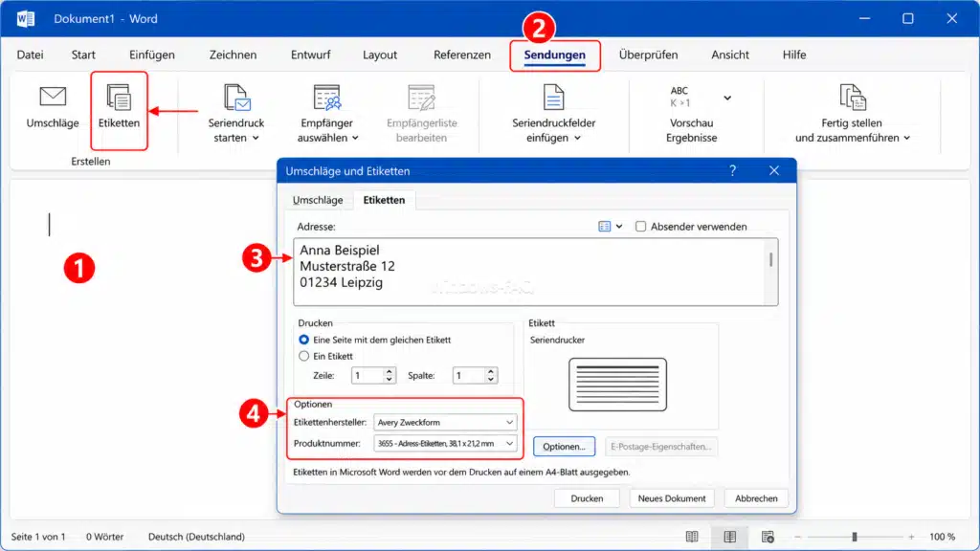Click zoom out minus icon
Image resolution: width=980 pixels, height=551 pixels.
(x=797, y=537)
